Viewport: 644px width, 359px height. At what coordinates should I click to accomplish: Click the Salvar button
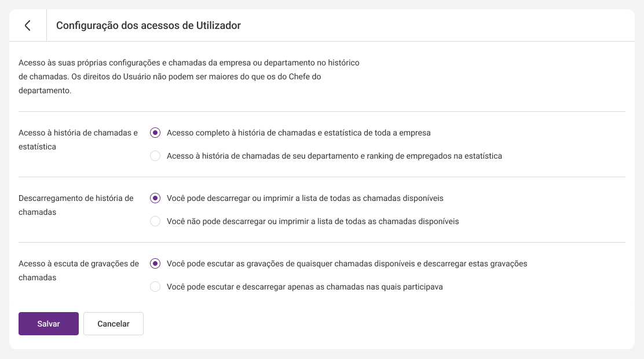tap(49, 324)
